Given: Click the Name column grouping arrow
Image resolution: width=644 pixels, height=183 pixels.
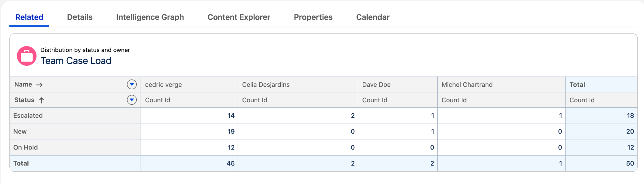Looking at the screenshot, I should pyautogui.click(x=40, y=85).
